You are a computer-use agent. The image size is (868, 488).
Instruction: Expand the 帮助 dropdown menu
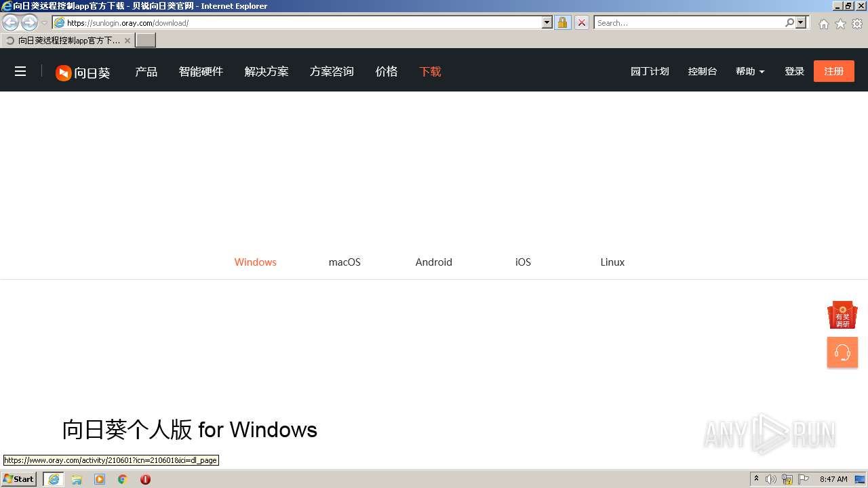click(x=750, y=71)
